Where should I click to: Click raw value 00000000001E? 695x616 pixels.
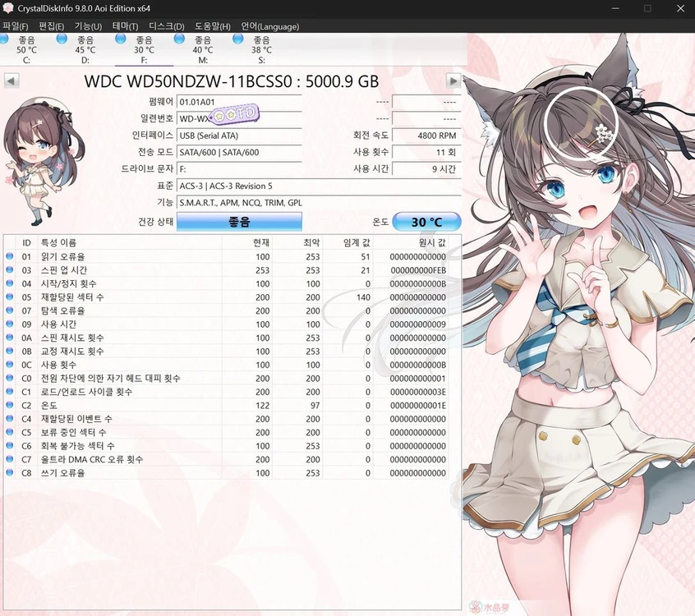[418, 405]
